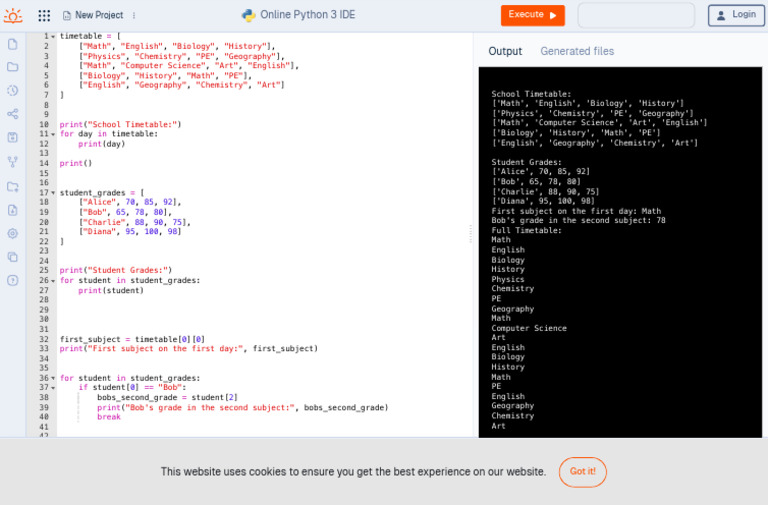Open the settings gear in sidebar

(x=13, y=233)
